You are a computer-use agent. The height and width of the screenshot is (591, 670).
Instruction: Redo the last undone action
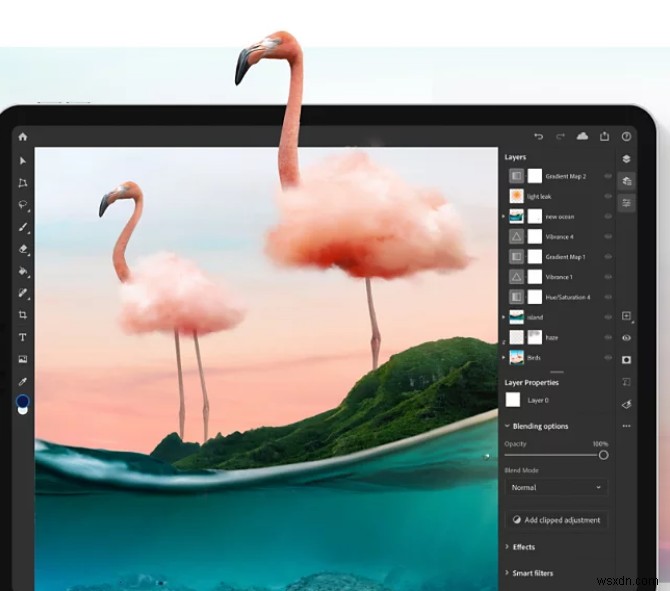560,136
